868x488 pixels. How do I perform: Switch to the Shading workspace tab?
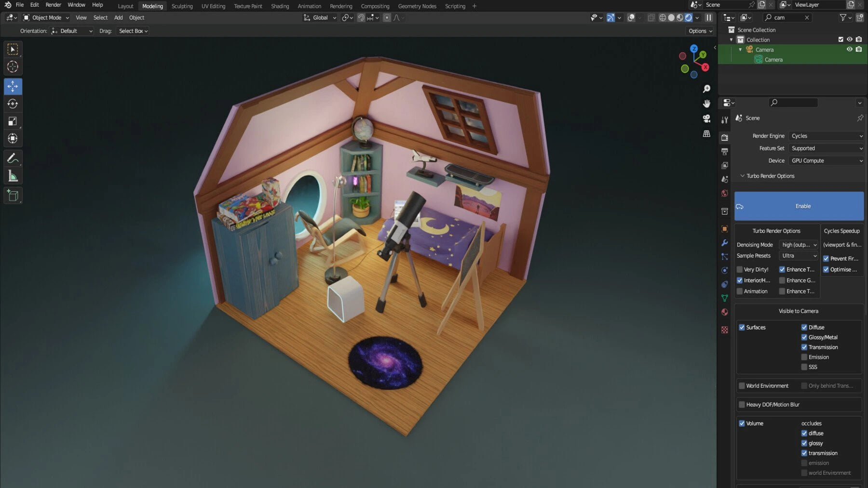click(280, 6)
